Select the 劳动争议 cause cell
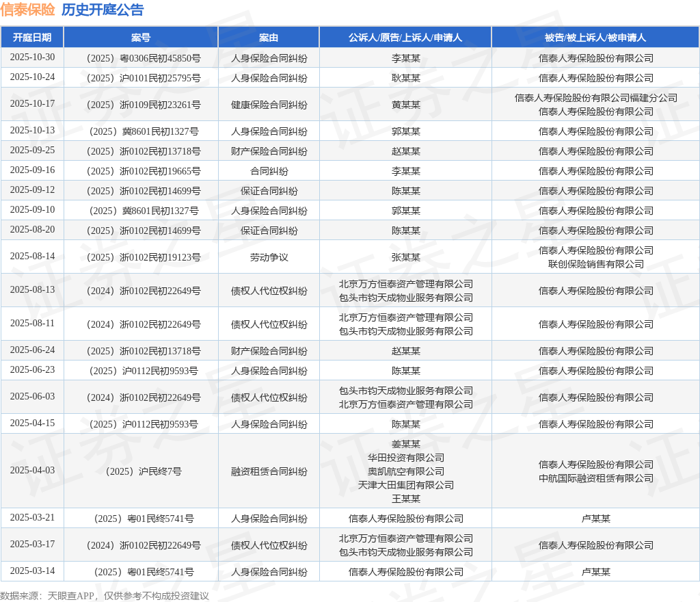700x602 pixels. [x=269, y=257]
